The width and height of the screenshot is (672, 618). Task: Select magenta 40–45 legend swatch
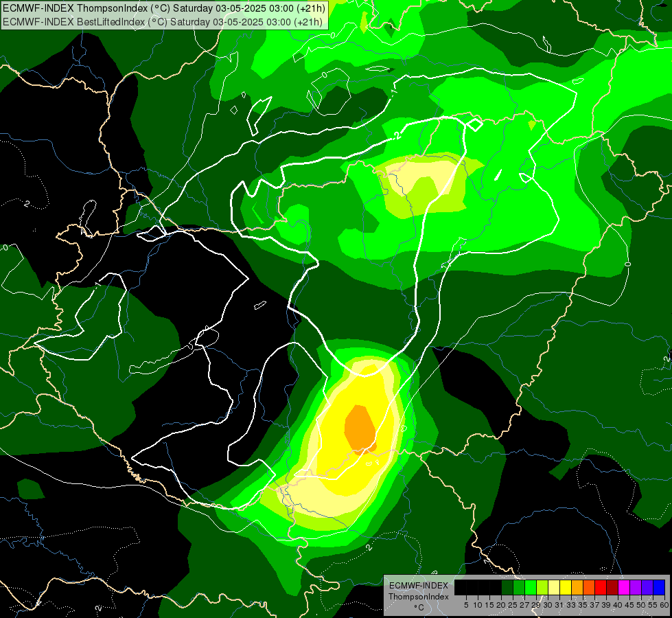pyautogui.click(x=624, y=587)
